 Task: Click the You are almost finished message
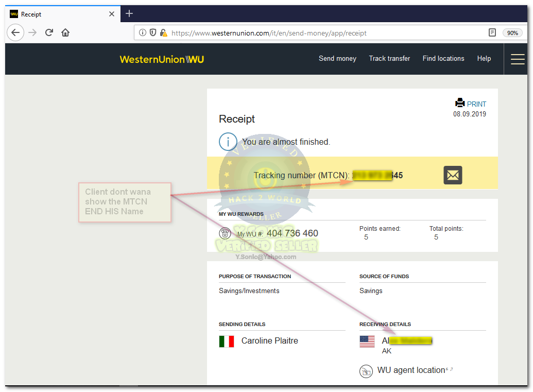[286, 142]
